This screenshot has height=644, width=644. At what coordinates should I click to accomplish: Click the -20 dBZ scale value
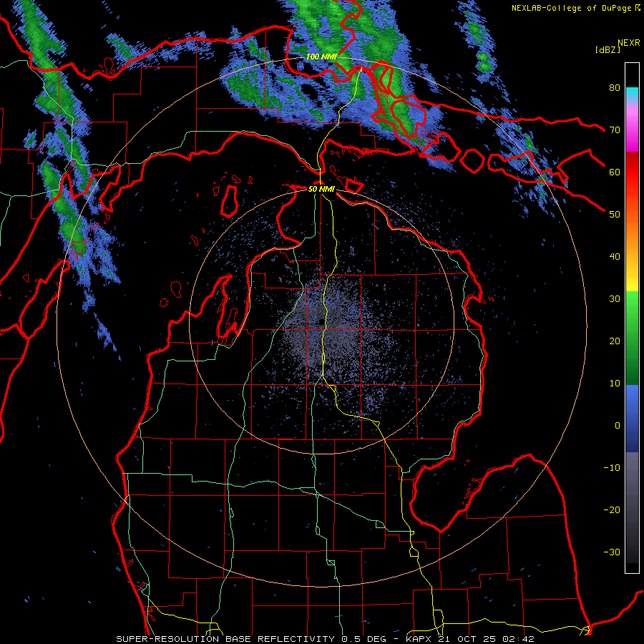(612, 510)
